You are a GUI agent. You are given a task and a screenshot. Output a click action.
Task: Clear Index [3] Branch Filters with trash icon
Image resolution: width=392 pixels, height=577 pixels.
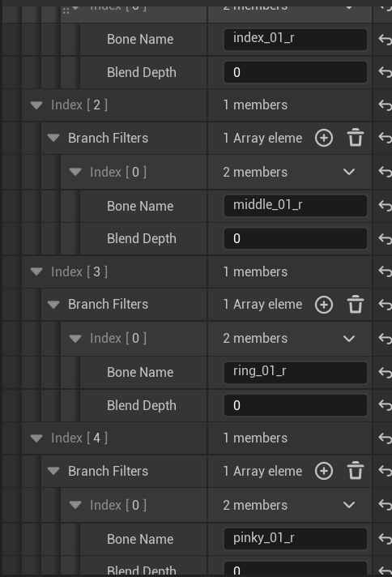(356, 305)
